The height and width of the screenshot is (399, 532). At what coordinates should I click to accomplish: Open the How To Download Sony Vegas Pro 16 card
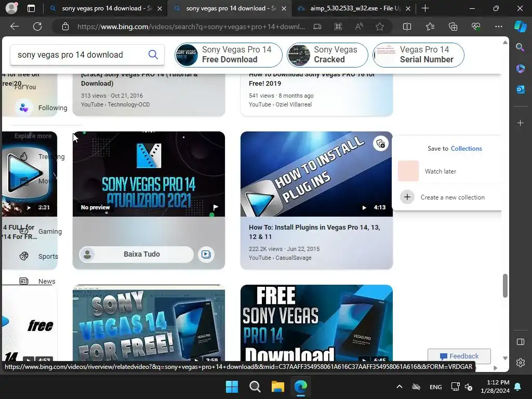(316, 95)
